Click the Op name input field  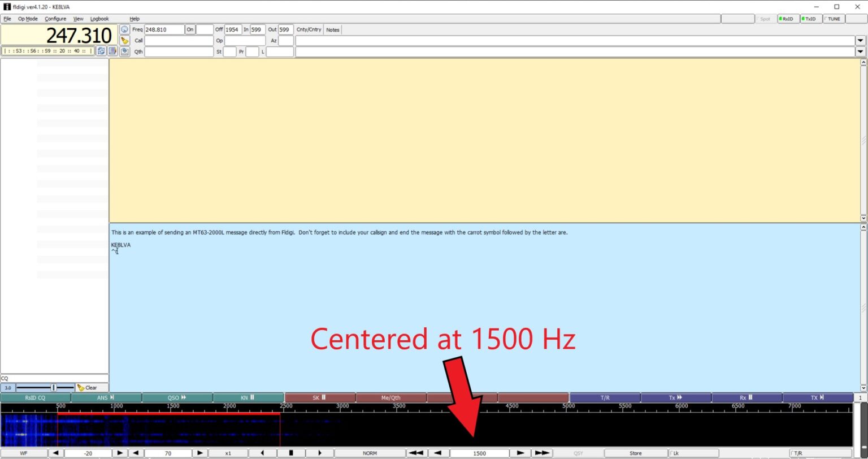pyautogui.click(x=245, y=41)
